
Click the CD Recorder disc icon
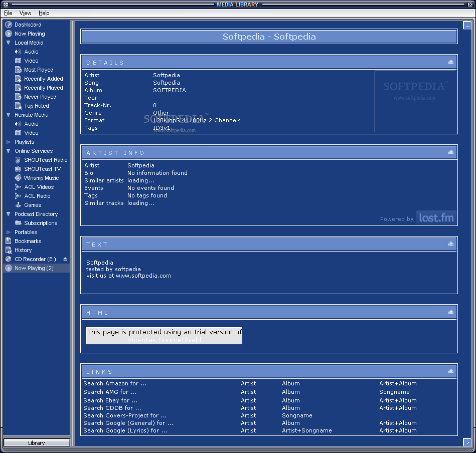point(9,259)
